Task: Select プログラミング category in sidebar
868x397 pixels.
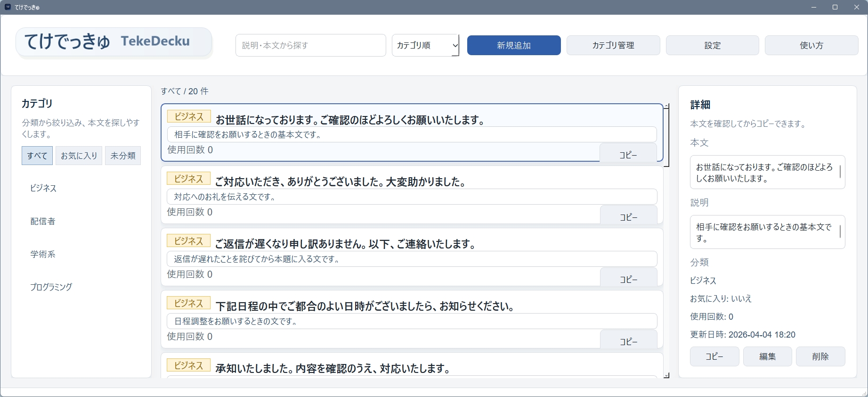Action: click(x=51, y=287)
